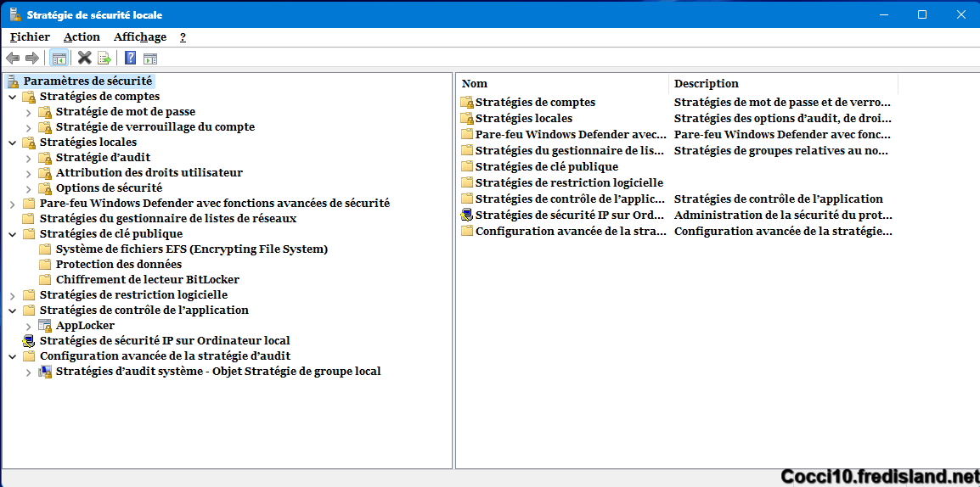
Task: Collapse the Stratégies locales tree node
Action: point(13,143)
